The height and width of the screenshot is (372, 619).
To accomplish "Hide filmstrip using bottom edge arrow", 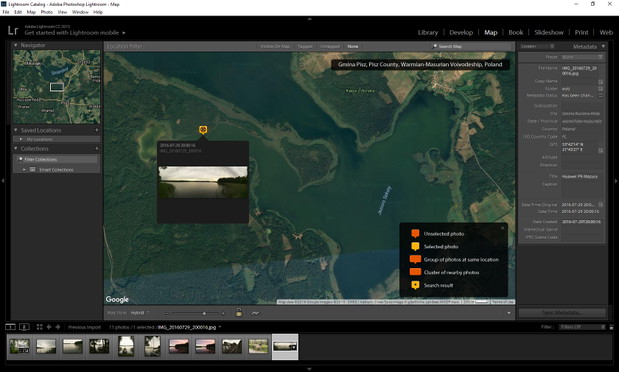I will point(310,369).
